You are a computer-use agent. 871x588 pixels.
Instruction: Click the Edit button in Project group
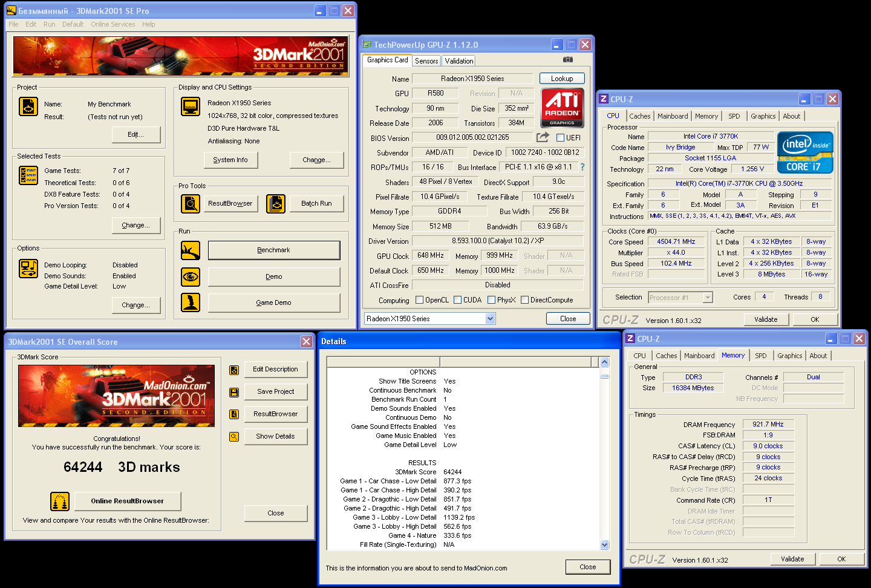coord(136,135)
